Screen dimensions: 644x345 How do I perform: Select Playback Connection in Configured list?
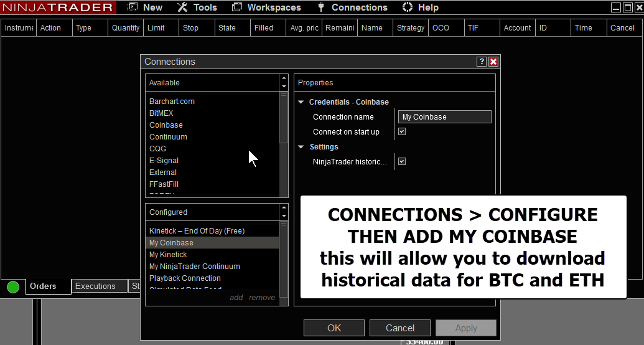pyautogui.click(x=185, y=278)
